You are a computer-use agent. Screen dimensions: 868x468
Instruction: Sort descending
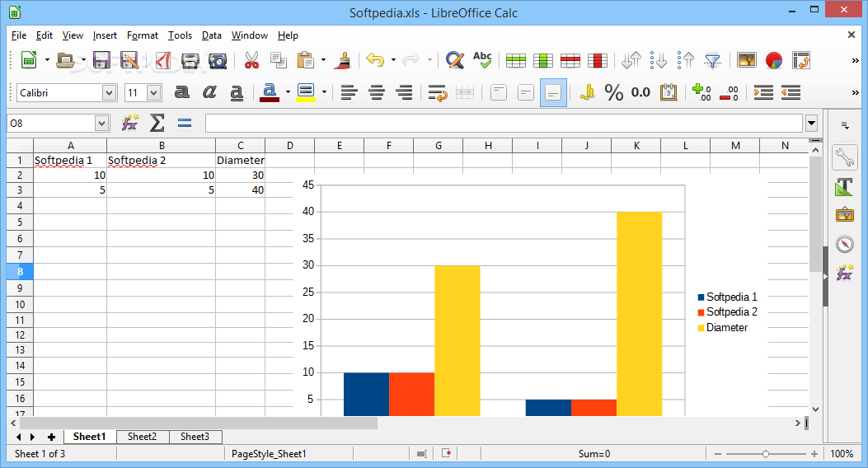685,60
